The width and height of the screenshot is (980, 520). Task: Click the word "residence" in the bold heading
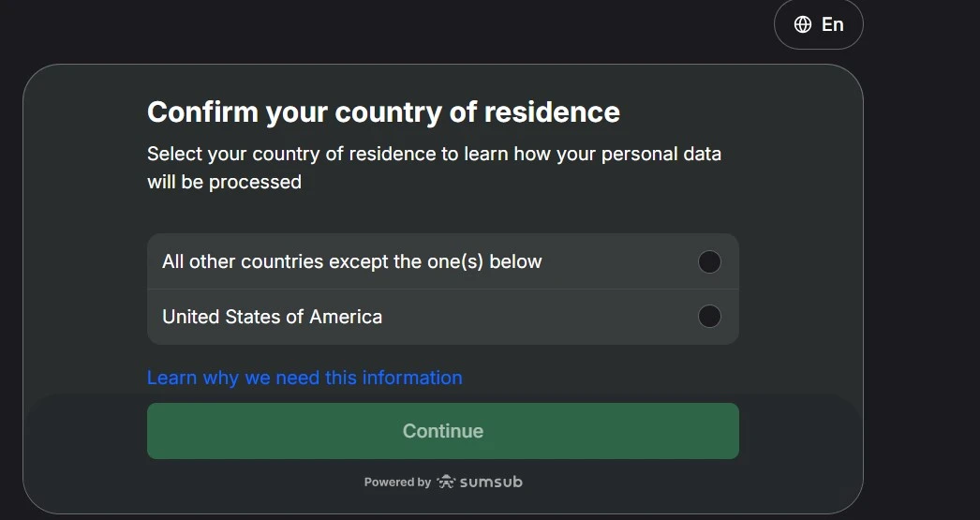pos(552,112)
